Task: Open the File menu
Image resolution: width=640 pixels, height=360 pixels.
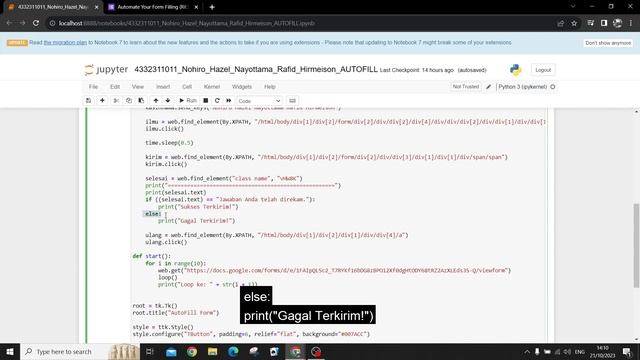Action: [x=93, y=87]
